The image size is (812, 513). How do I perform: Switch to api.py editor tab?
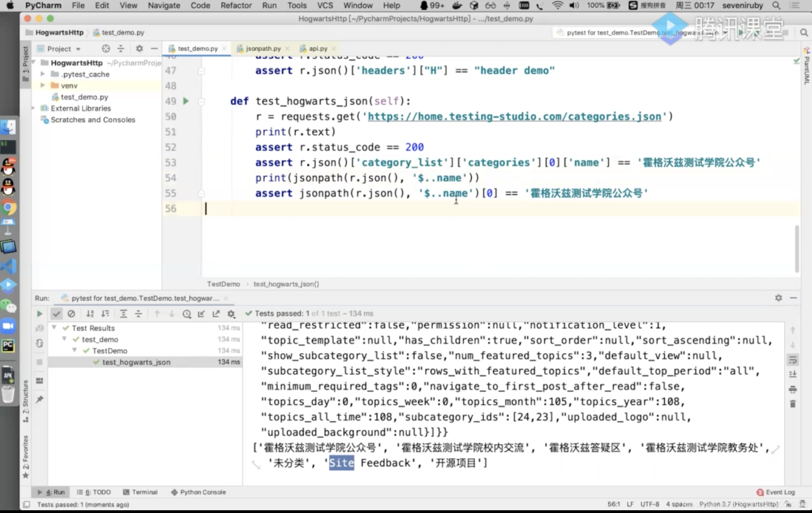[x=318, y=48]
